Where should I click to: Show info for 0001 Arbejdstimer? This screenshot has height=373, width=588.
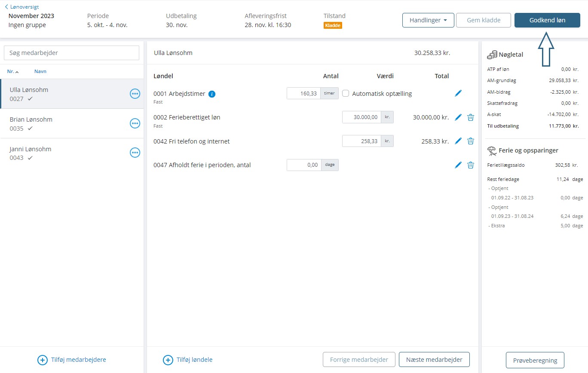click(x=211, y=94)
